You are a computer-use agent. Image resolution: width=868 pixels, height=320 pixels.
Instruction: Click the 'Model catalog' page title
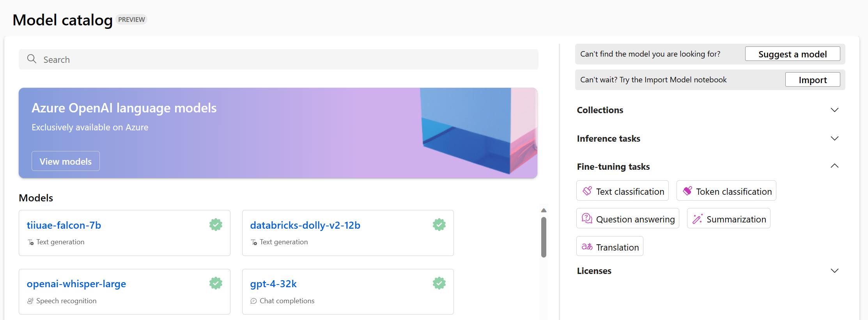[62, 20]
